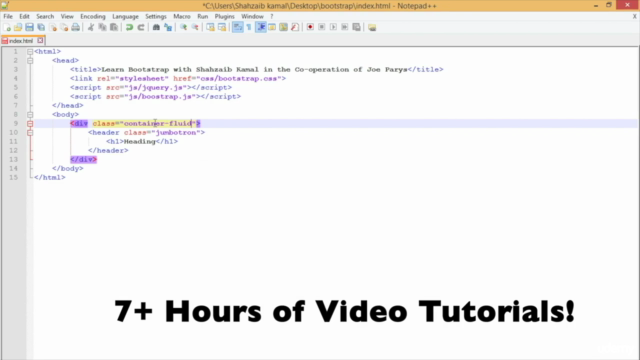Copy selection with the Copy toolbar icon
Screen dimensions: 640x360
tap(102, 27)
